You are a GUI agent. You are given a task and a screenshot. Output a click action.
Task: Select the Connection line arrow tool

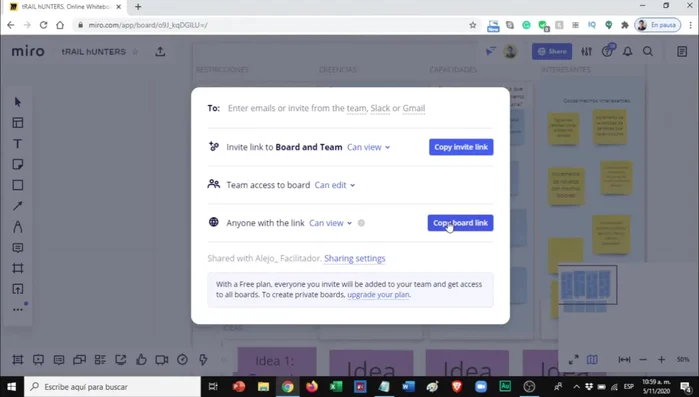point(18,206)
